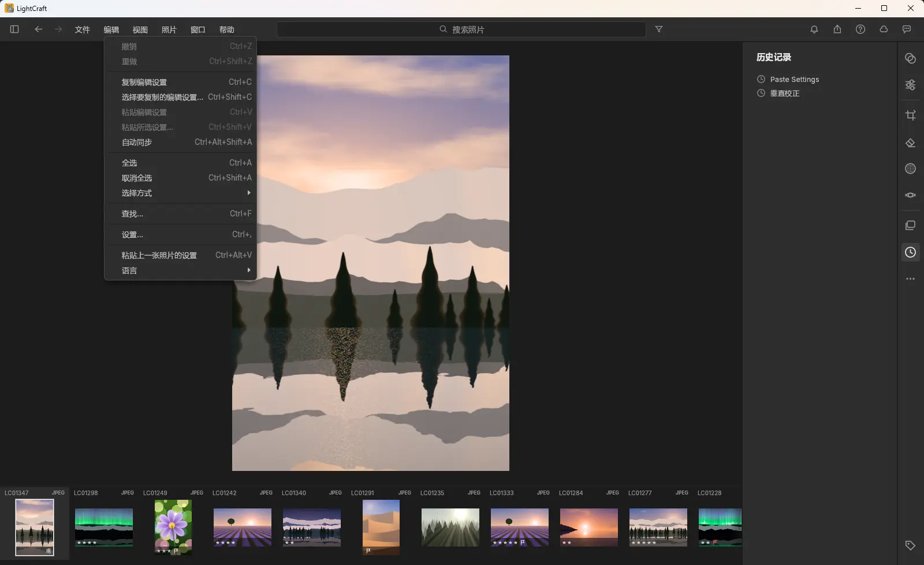Click the share/export icon
The image size is (924, 565).
click(x=837, y=29)
